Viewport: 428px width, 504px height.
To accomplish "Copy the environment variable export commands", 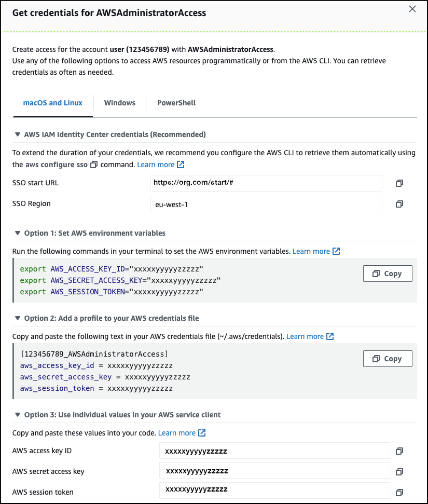I will point(388,274).
